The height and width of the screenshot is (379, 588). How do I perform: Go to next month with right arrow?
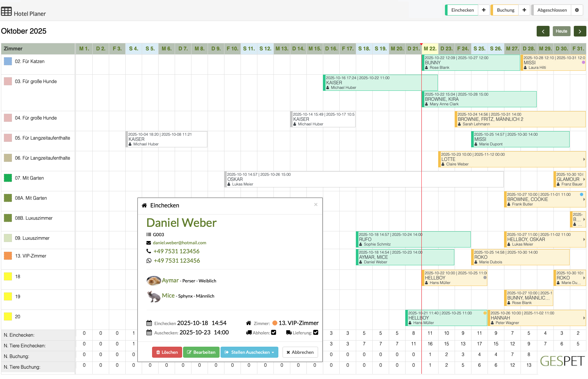coord(580,31)
